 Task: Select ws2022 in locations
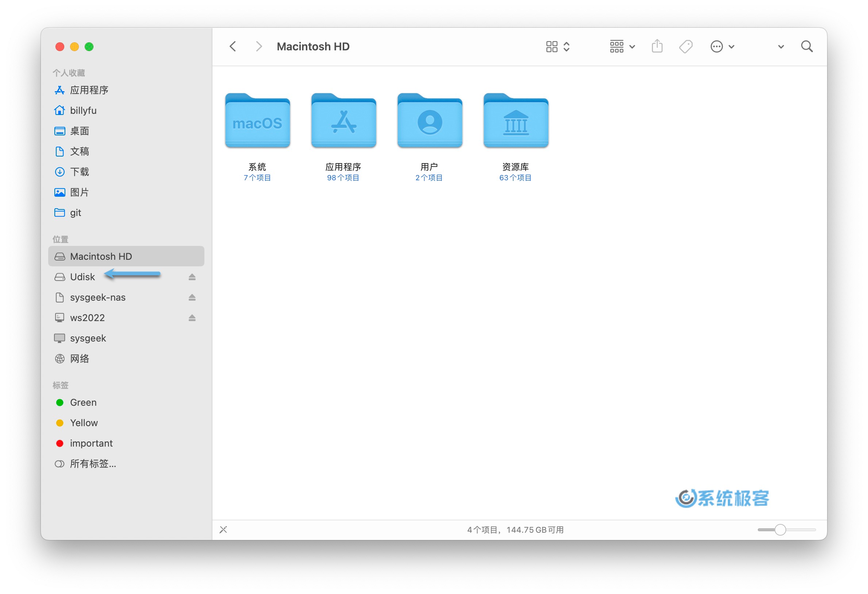(x=126, y=318)
